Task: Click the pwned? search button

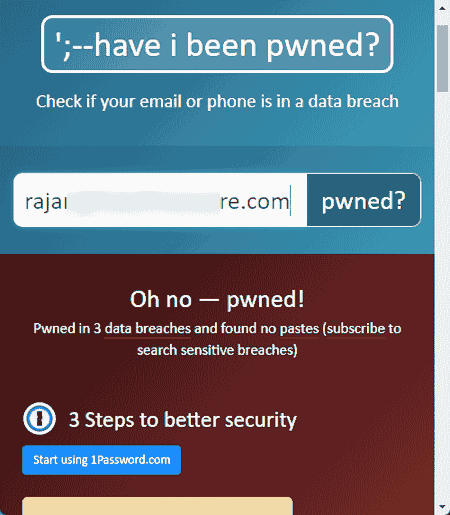Action: point(364,200)
